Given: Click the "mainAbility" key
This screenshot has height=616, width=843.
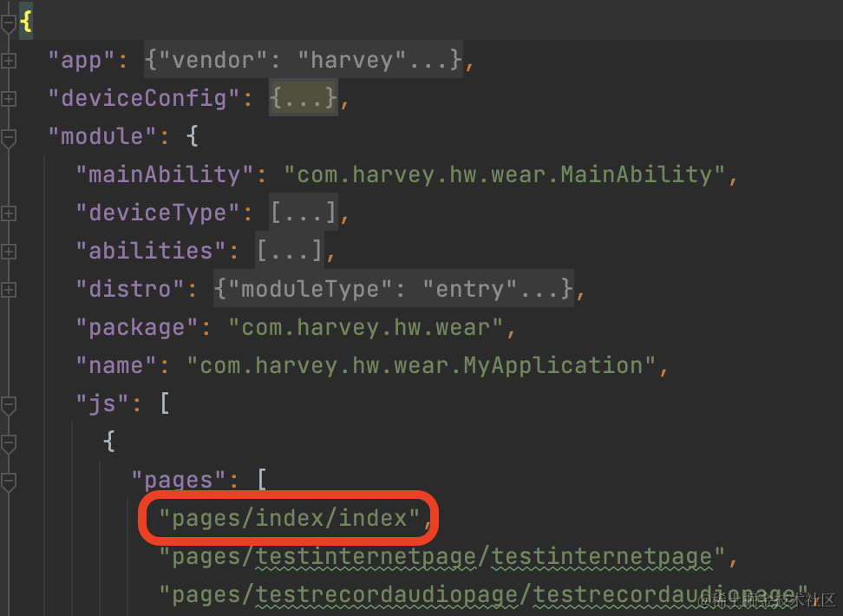Looking at the screenshot, I should pos(165,175).
